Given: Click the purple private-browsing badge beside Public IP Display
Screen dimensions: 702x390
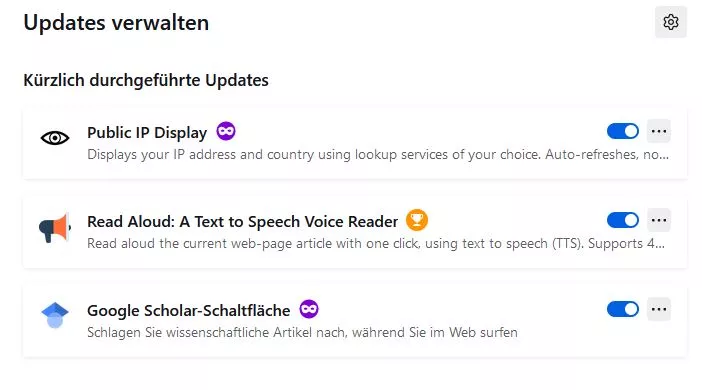Looking at the screenshot, I should click(226, 131).
